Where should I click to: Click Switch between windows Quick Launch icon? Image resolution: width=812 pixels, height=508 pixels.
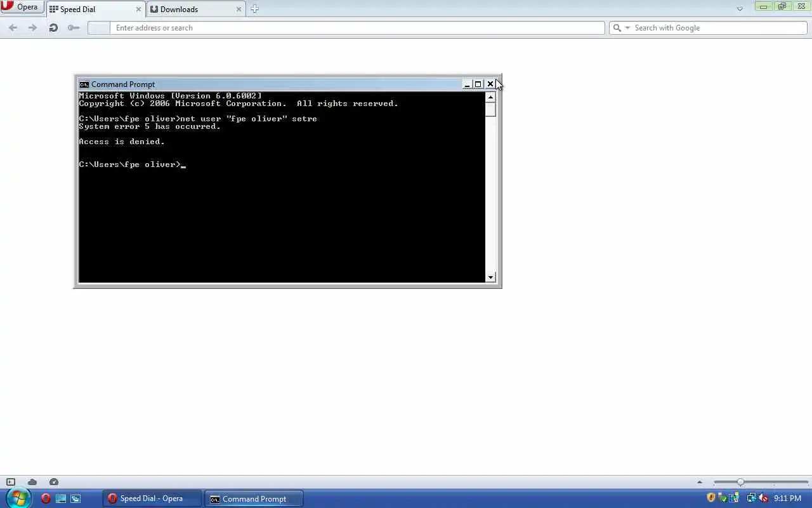tap(75, 498)
